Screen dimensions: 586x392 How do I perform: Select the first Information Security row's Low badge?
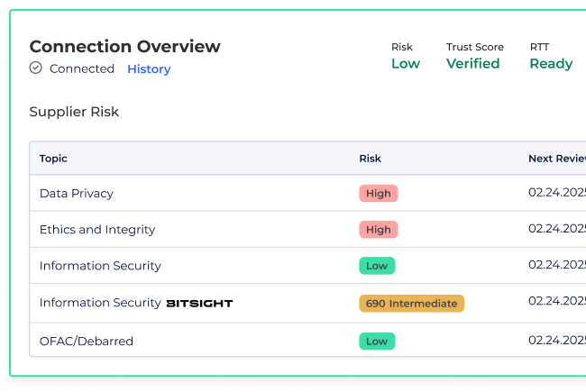tap(377, 266)
